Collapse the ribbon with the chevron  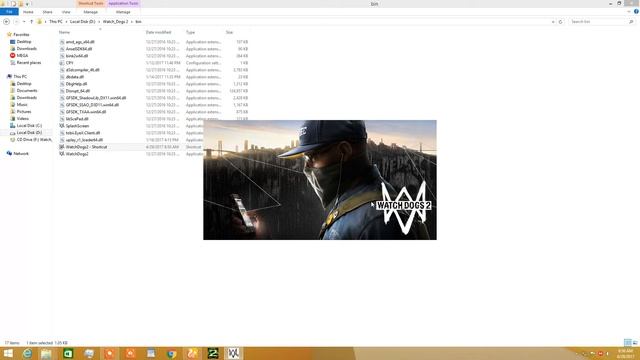pyautogui.click(x=629, y=12)
